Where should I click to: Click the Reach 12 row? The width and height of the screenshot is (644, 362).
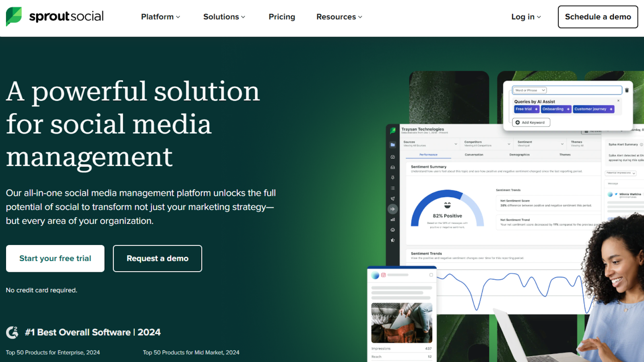(x=402, y=357)
